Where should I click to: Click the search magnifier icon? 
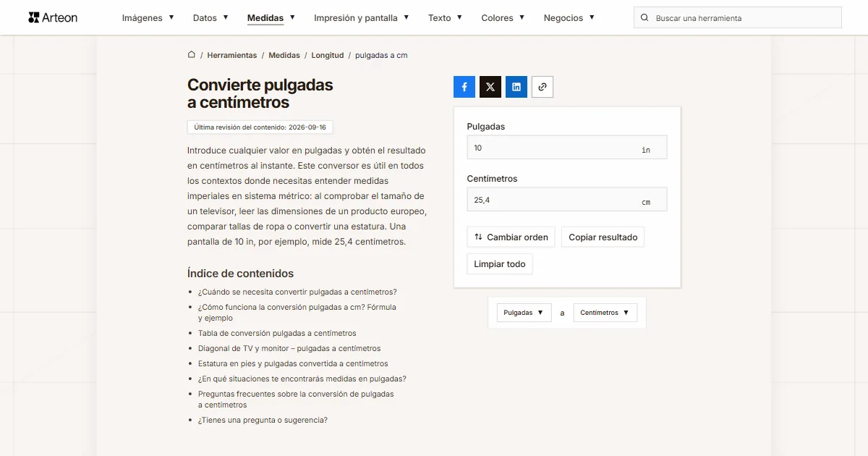[x=644, y=18]
